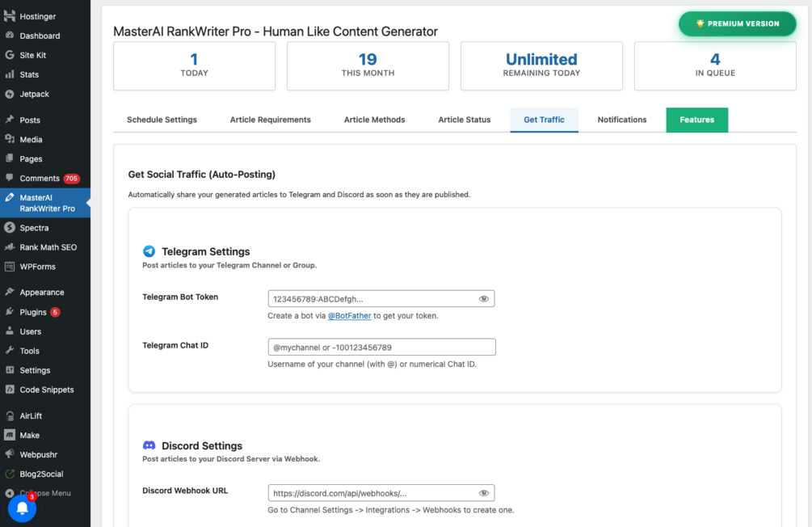This screenshot has height=527, width=812.
Task: Open the Webpushr sidebar item
Action: click(39, 454)
